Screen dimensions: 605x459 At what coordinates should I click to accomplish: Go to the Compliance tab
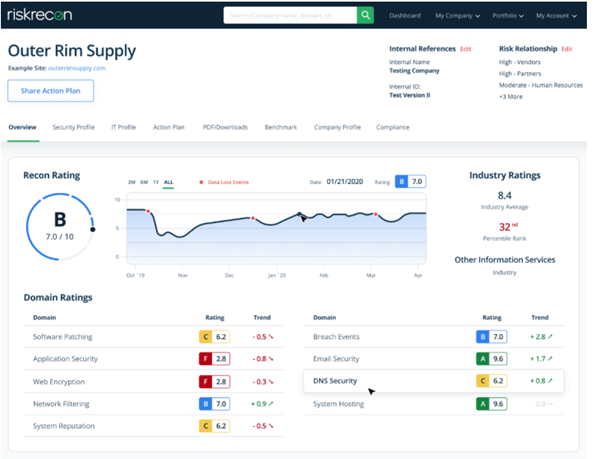(x=393, y=127)
